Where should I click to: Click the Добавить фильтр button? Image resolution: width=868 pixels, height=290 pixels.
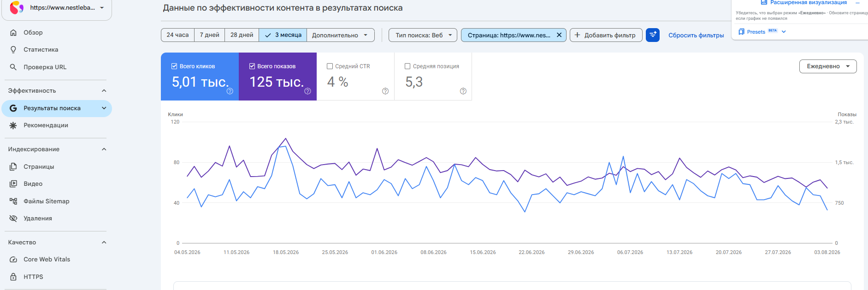(606, 35)
